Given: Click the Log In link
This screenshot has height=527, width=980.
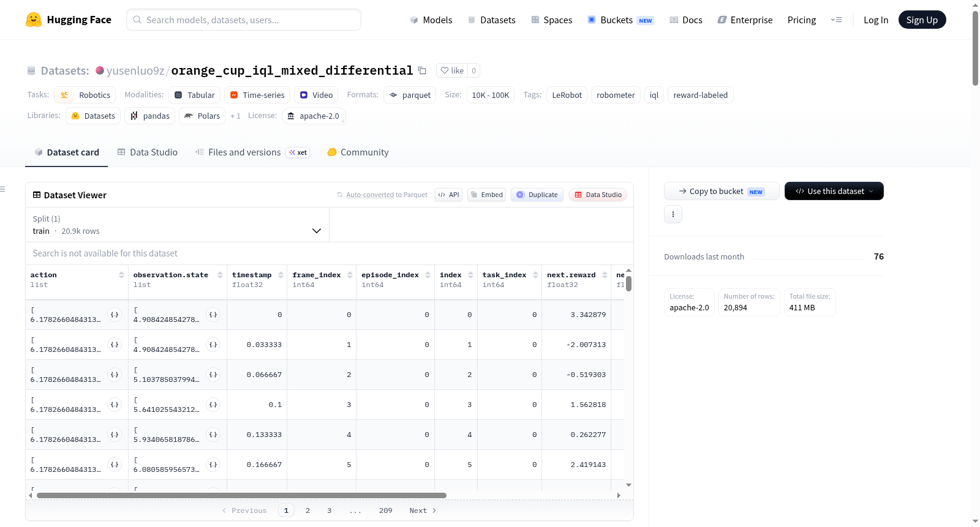Looking at the screenshot, I should click(x=876, y=20).
